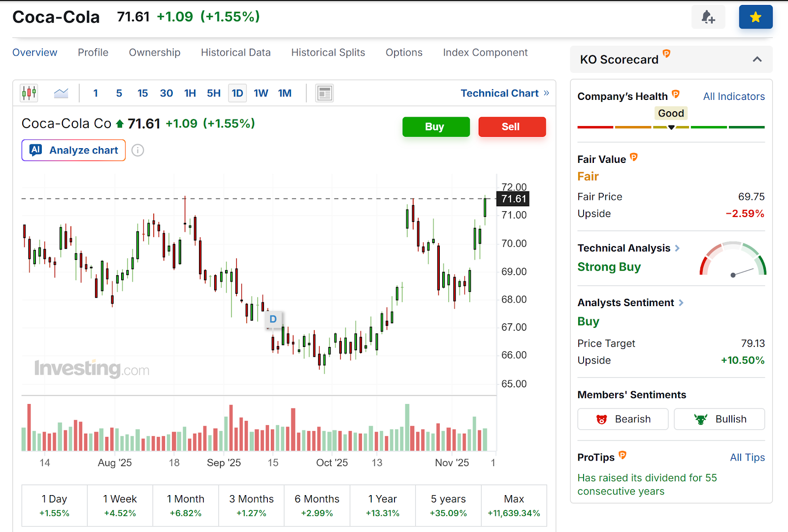Image resolution: width=788 pixels, height=532 pixels.
Task: Click the green Buy button
Action: (x=435, y=126)
